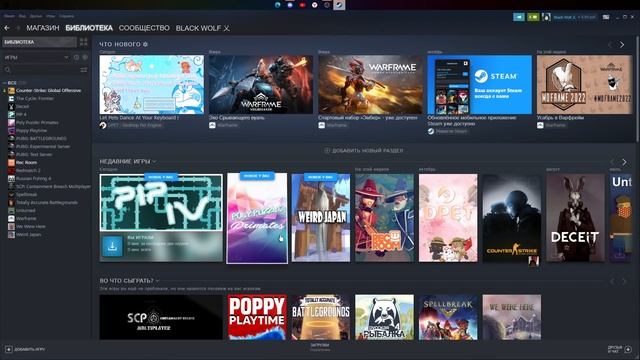
Task: Open Totally Accurate Battlegrounds card
Action: (321, 317)
